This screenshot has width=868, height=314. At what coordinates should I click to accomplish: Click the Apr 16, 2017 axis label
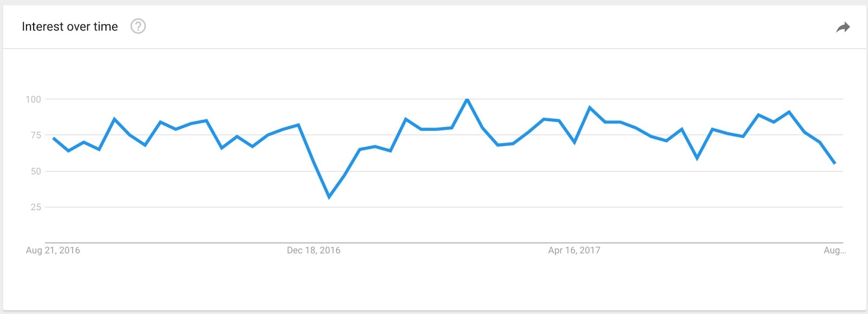(574, 250)
